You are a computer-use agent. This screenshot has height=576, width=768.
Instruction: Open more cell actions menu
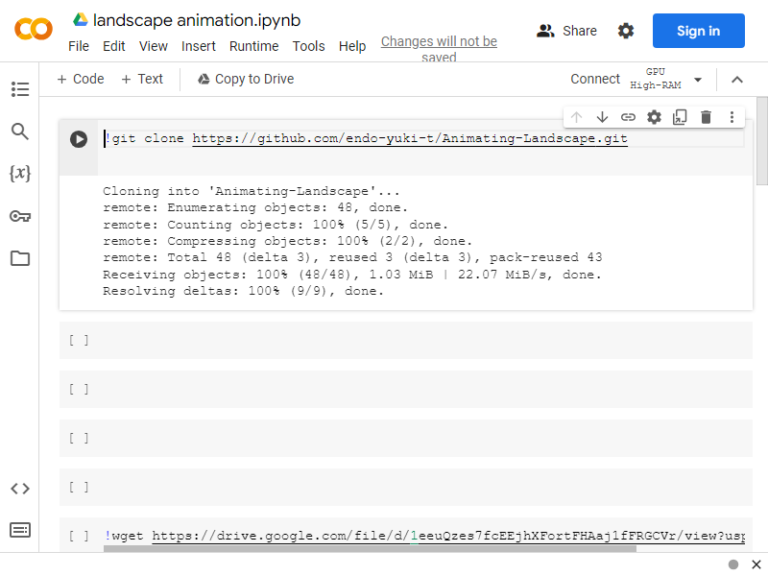(732, 117)
